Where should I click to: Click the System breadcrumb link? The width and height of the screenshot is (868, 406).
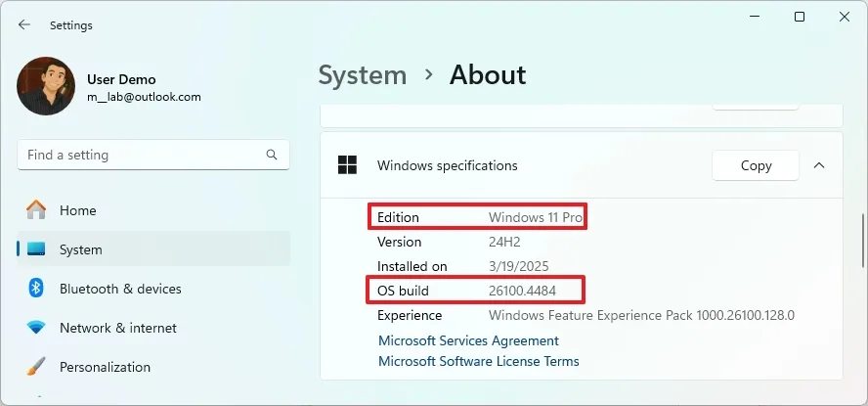[363, 75]
